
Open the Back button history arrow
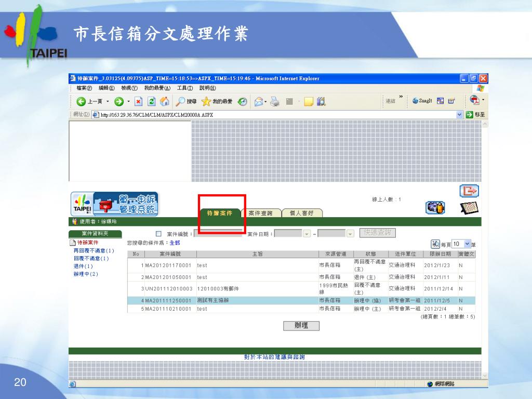108,101
